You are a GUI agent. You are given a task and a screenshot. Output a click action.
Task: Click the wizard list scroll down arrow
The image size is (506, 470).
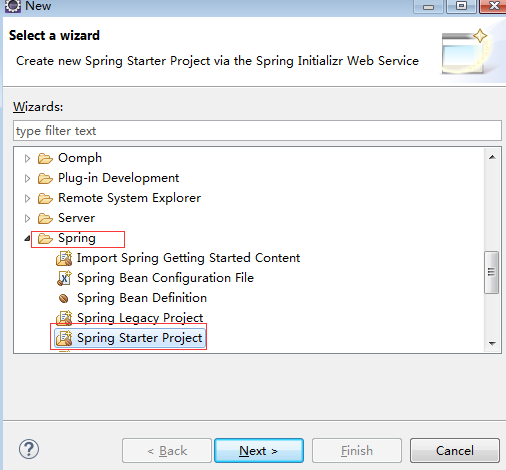click(492, 343)
